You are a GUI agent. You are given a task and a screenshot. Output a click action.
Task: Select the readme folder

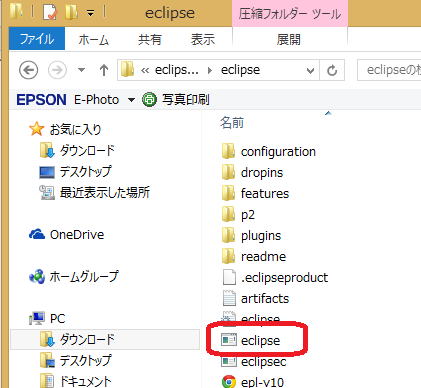pyautogui.click(x=264, y=257)
